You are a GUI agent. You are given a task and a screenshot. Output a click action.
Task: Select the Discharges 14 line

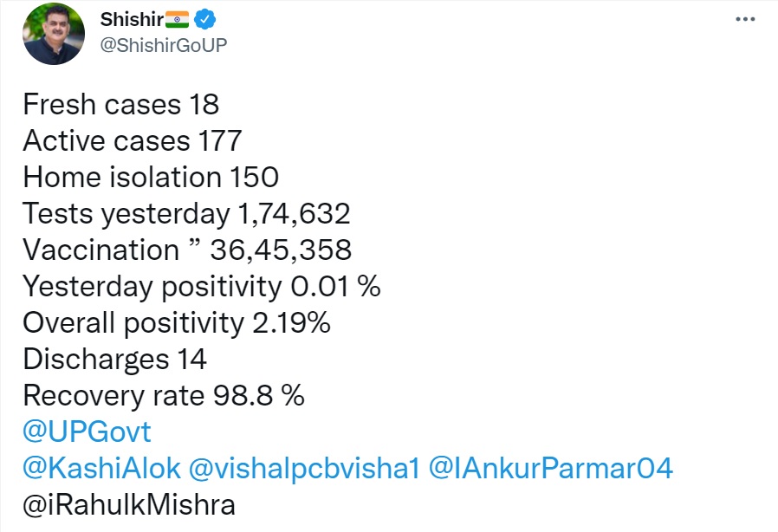pos(114,359)
